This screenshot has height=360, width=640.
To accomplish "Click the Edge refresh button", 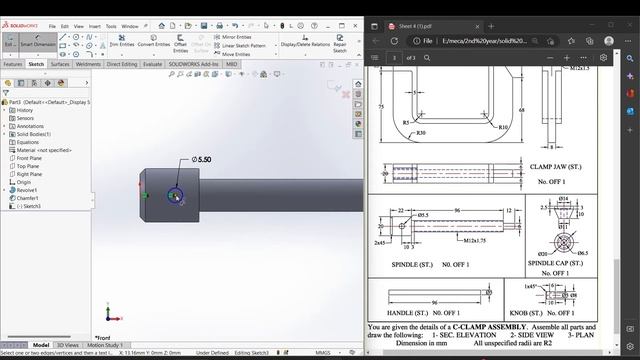I will pyautogui.click(x=394, y=41).
